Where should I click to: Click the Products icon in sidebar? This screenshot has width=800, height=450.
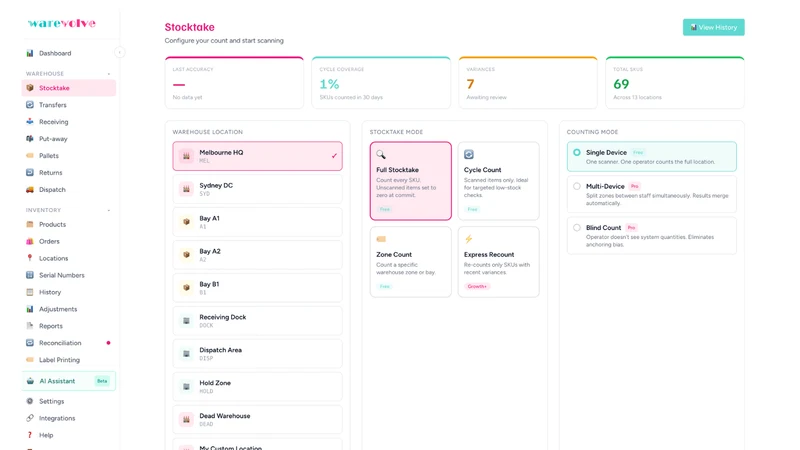tap(30, 224)
